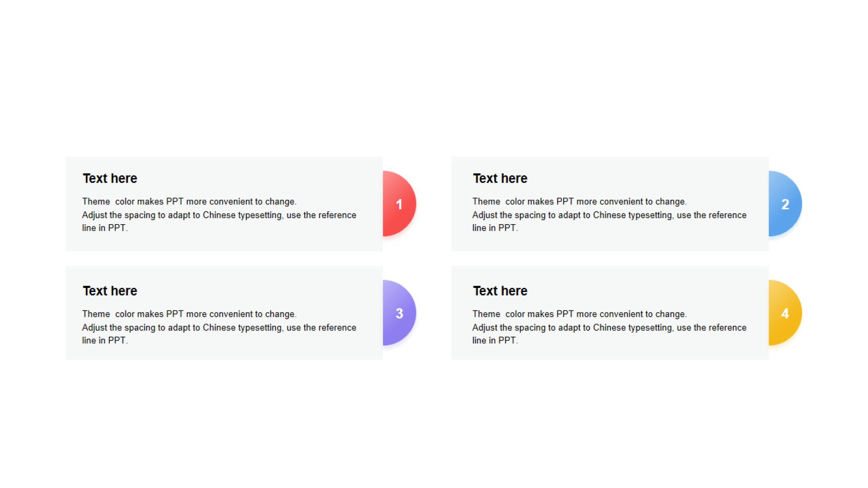Click the blue semicircle numbered 2
The height and width of the screenshot is (488, 868).
tap(785, 204)
